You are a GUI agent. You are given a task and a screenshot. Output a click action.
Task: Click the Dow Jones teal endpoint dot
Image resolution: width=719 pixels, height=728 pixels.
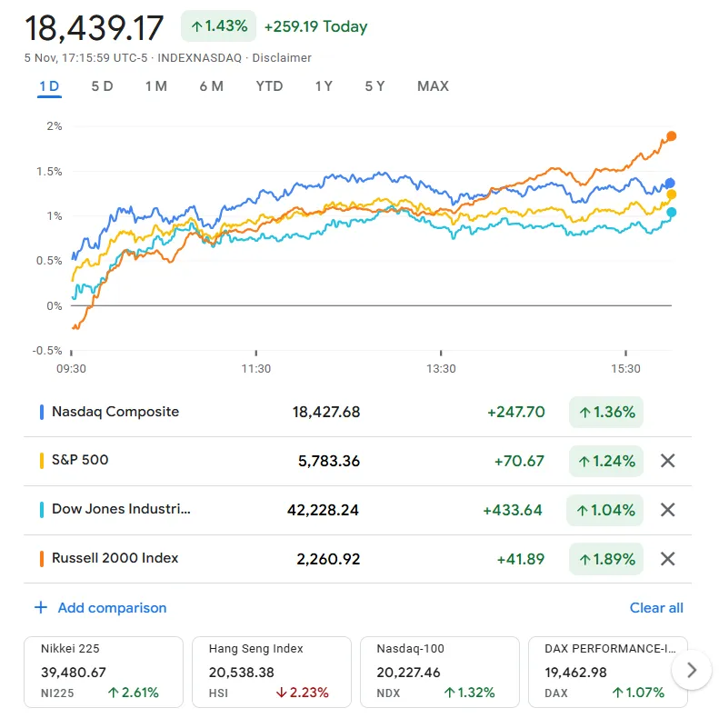[672, 213]
